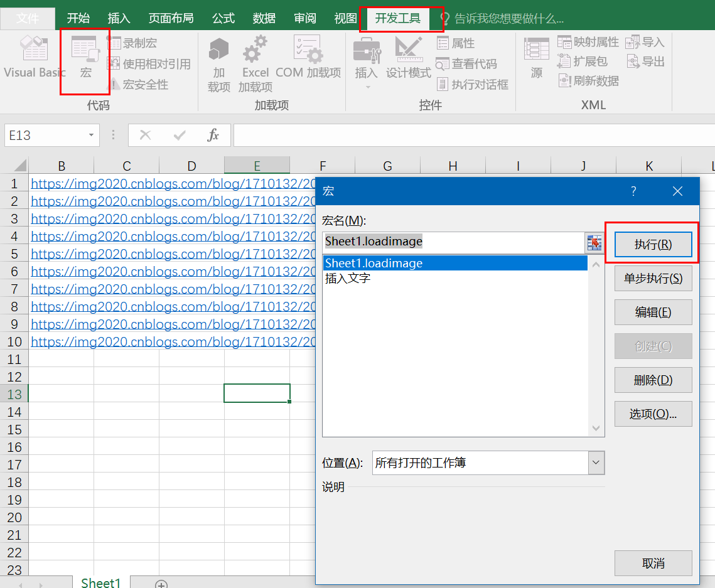Screen dimensions: 715x588
Task: Open the Visual Basic editor
Action: coord(34,56)
